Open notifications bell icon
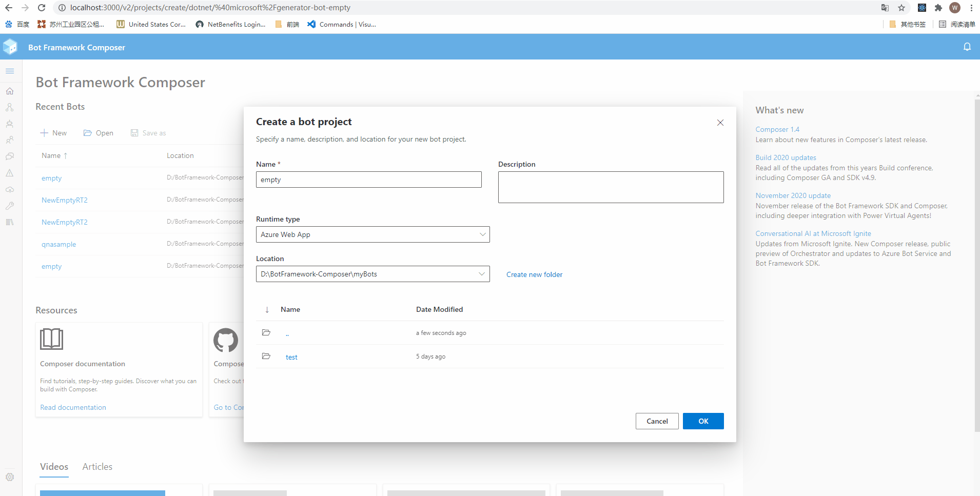The width and height of the screenshot is (980, 496). pos(967,47)
